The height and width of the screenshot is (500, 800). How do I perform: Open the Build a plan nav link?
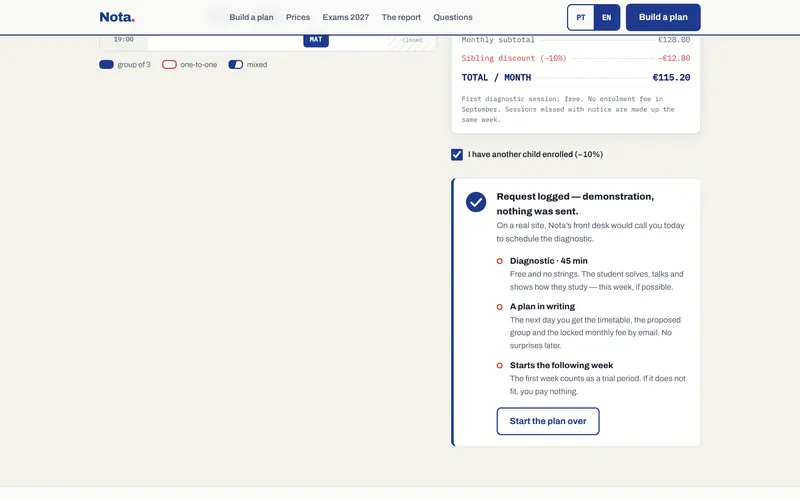coord(251,17)
